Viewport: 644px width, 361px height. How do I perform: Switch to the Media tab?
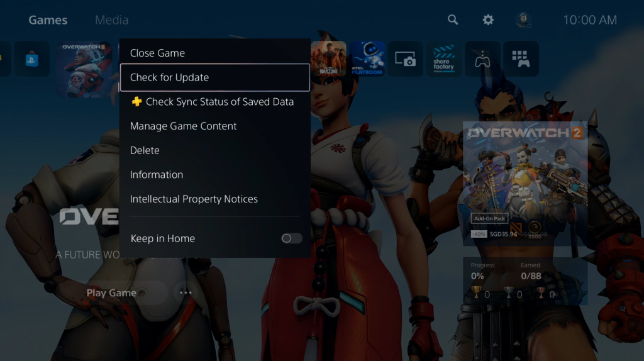click(x=112, y=19)
